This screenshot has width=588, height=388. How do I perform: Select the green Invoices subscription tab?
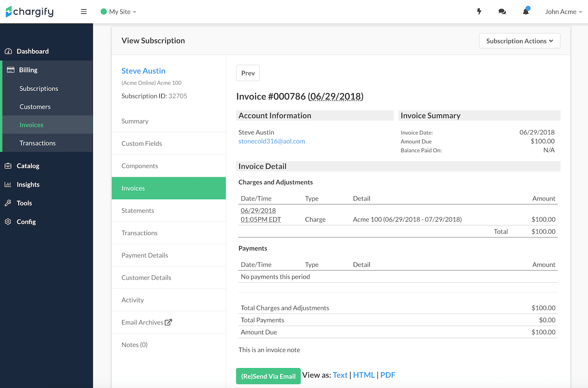click(x=169, y=188)
